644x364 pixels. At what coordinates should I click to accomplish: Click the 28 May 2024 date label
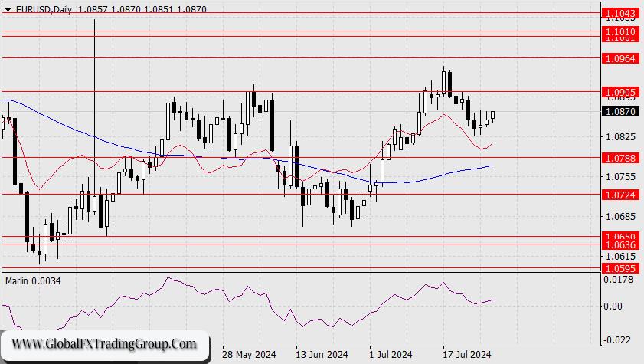pos(249,355)
